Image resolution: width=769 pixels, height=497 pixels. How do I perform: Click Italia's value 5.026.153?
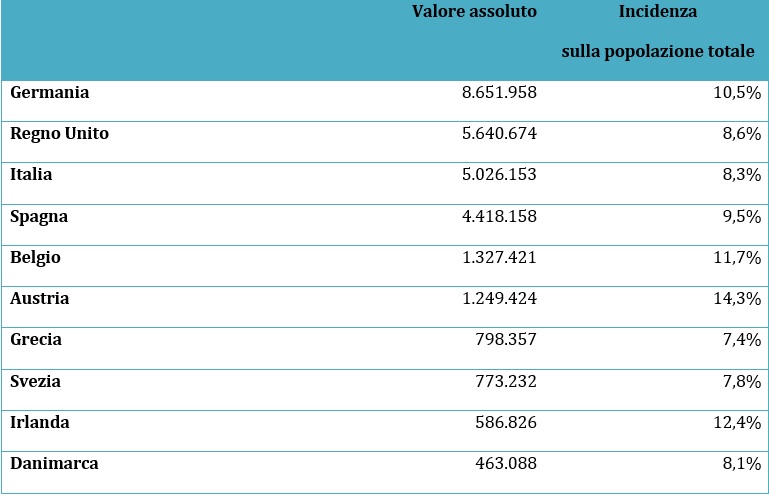[x=499, y=174]
